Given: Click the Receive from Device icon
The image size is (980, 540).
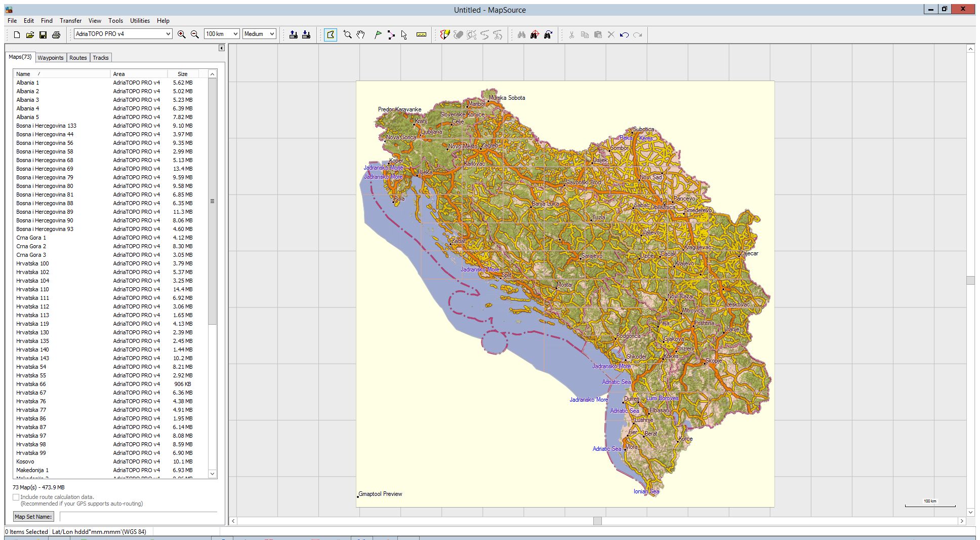Looking at the screenshot, I should [x=306, y=34].
